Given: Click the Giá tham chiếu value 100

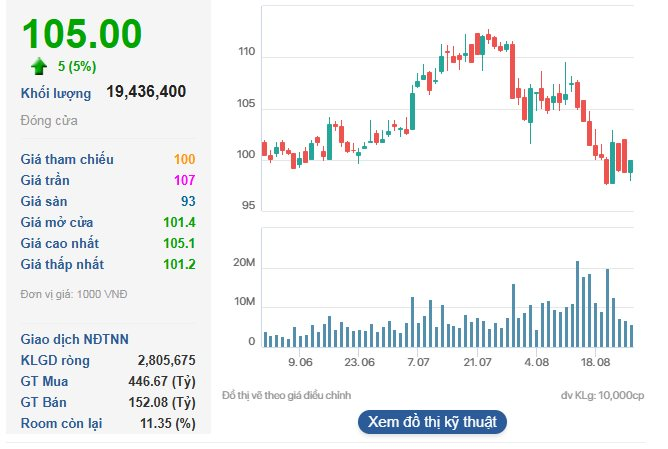Looking at the screenshot, I should point(184,159).
